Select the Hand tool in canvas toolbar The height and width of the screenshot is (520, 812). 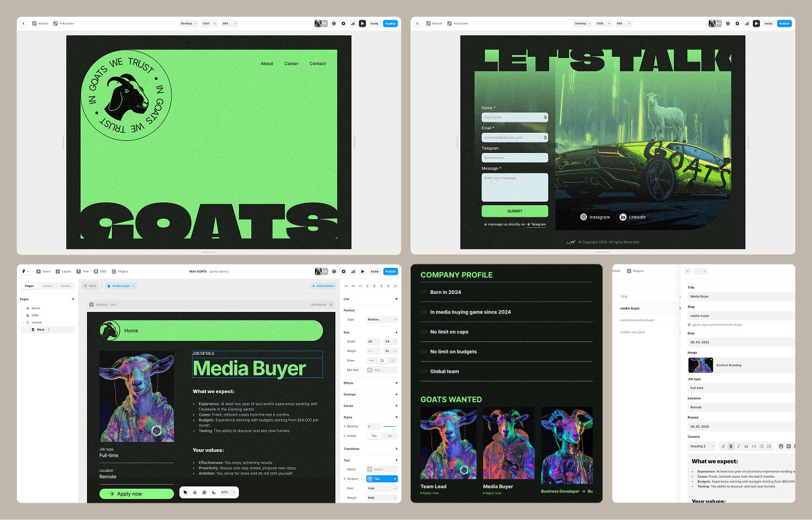point(195,492)
